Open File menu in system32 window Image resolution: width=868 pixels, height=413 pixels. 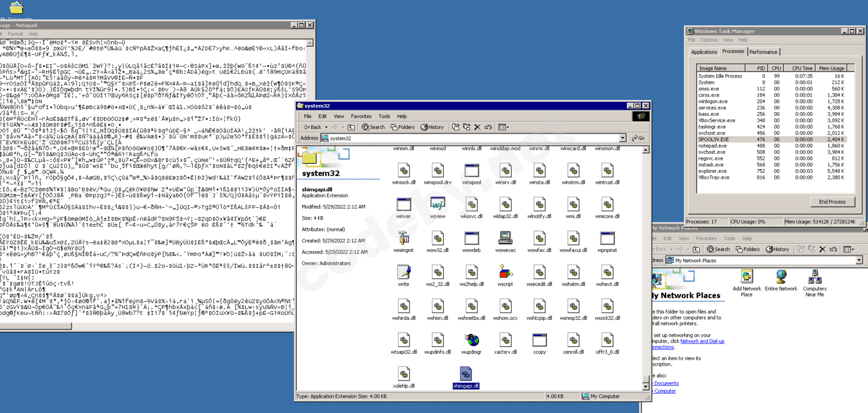tap(308, 117)
